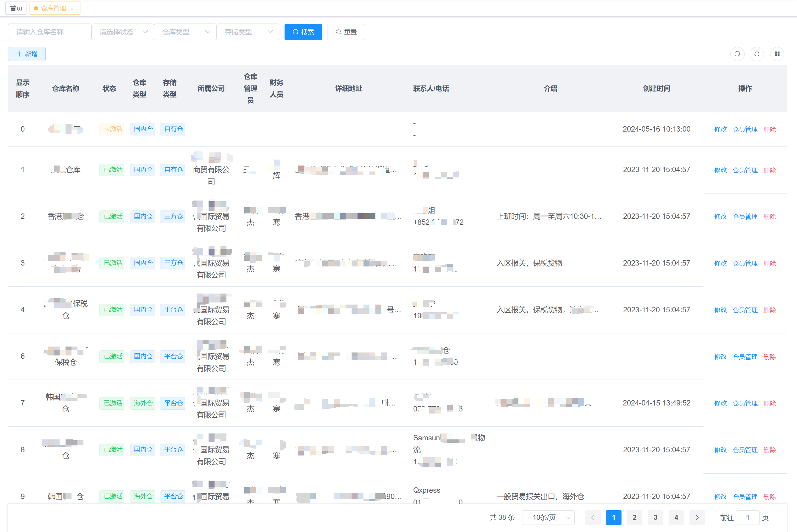The image size is (797, 532).
Task: Focus the 请输入仓库名称 input field
Action: point(49,32)
